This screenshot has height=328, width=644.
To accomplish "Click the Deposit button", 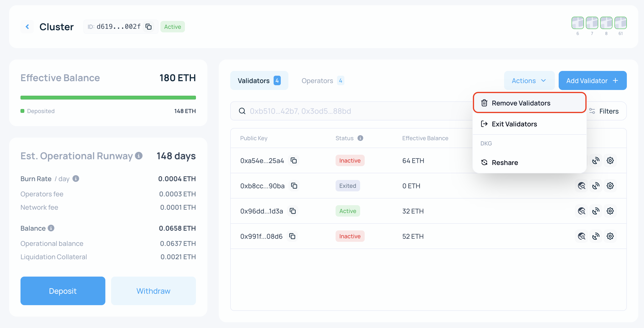I will click(63, 291).
